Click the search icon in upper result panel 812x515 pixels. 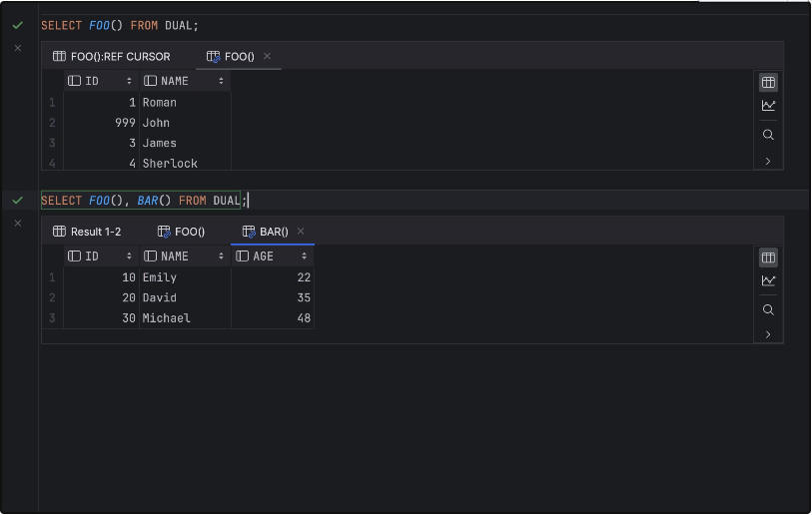[x=768, y=135]
